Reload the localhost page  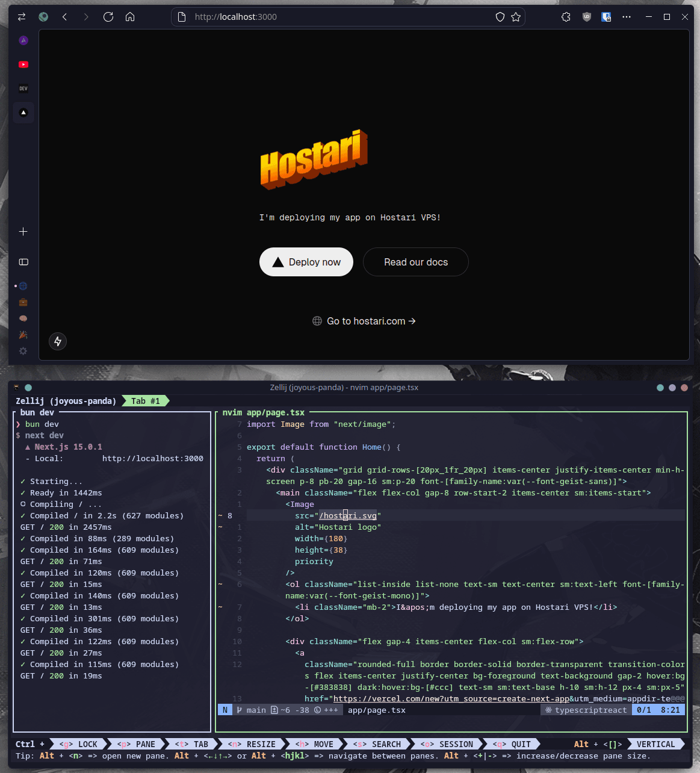click(108, 17)
